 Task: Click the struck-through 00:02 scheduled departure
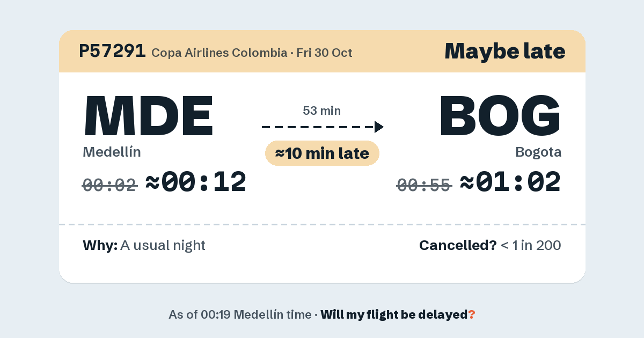[109, 186]
